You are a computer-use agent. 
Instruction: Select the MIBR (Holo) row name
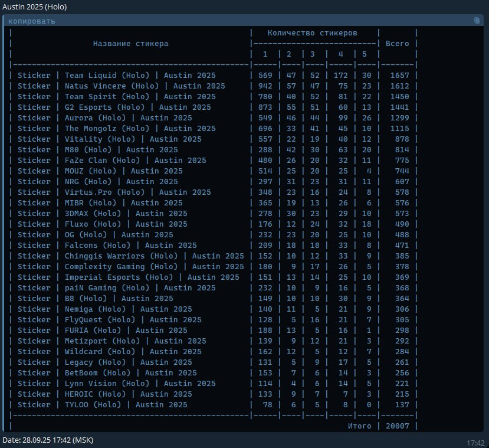pos(100,202)
